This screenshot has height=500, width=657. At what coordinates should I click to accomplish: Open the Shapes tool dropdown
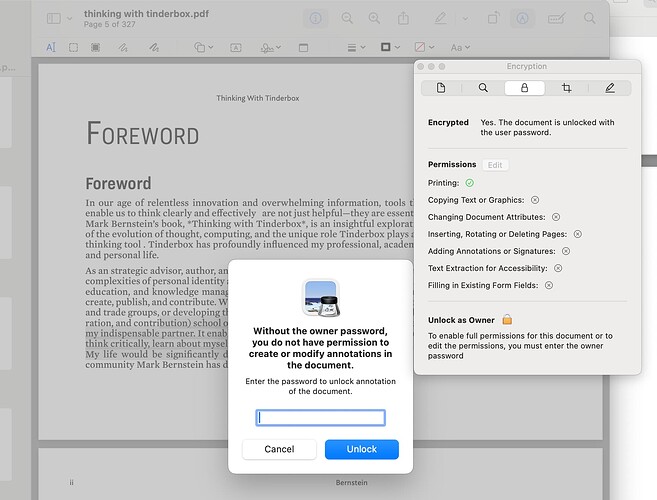(x=204, y=47)
